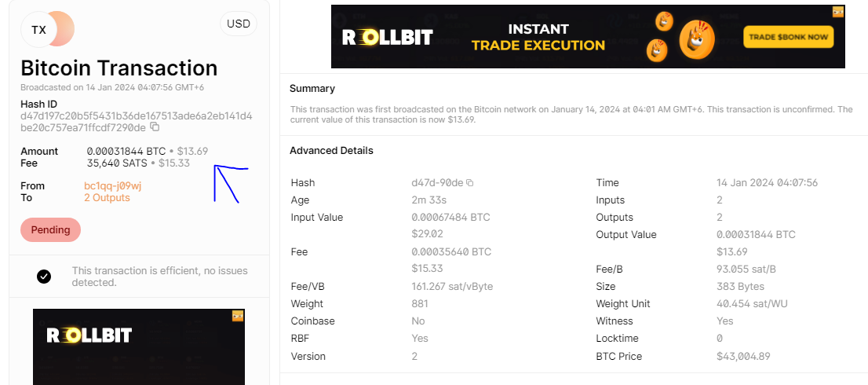Click the Advanced Details section heading
Screen dimensions: 868x385
pyautogui.click(x=331, y=151)
